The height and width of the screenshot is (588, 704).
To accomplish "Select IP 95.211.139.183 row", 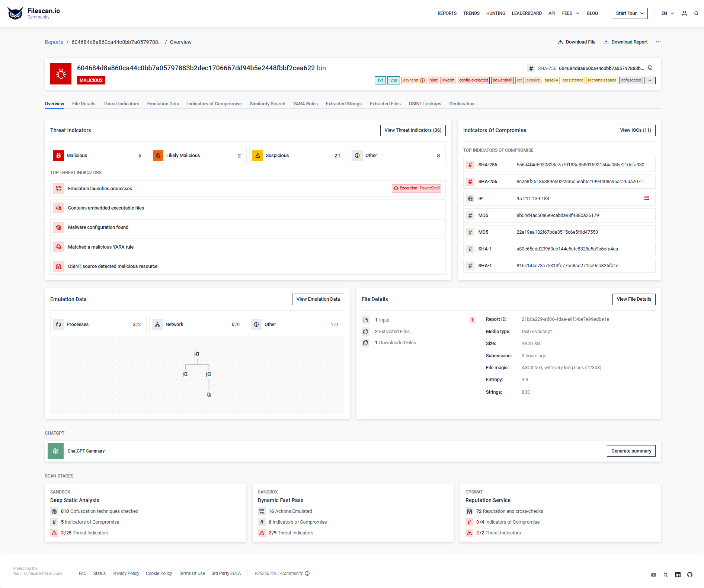I will click(559, 199).
